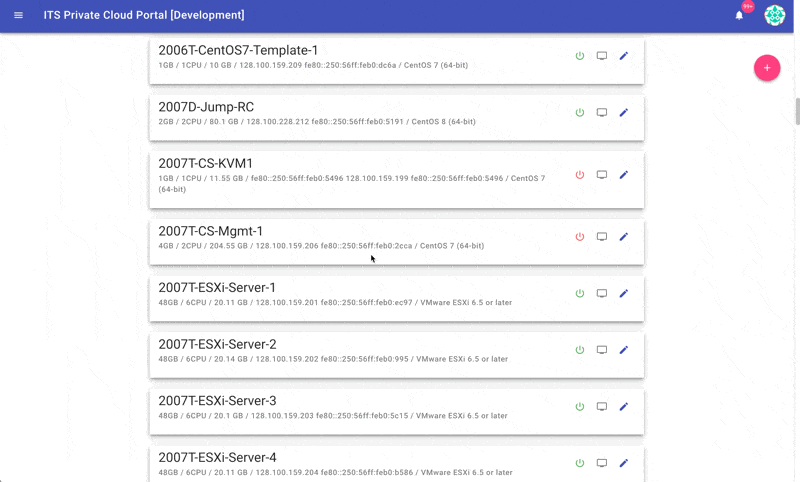
Task: Open console of 2007D-Jump-RC
Action: tap(602, 112)
